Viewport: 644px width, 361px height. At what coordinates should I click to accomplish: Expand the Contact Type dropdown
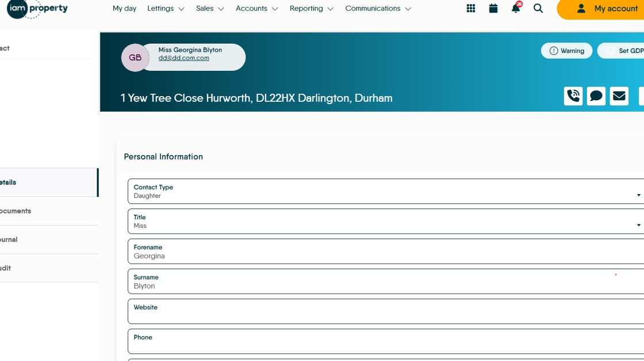386,191
